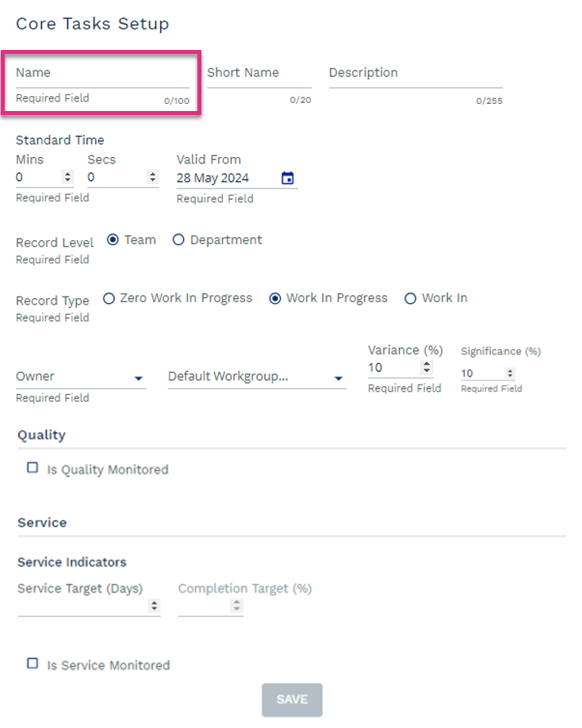Click the SAVE button
Screen dimensions: 582x728
click(292, 699)
